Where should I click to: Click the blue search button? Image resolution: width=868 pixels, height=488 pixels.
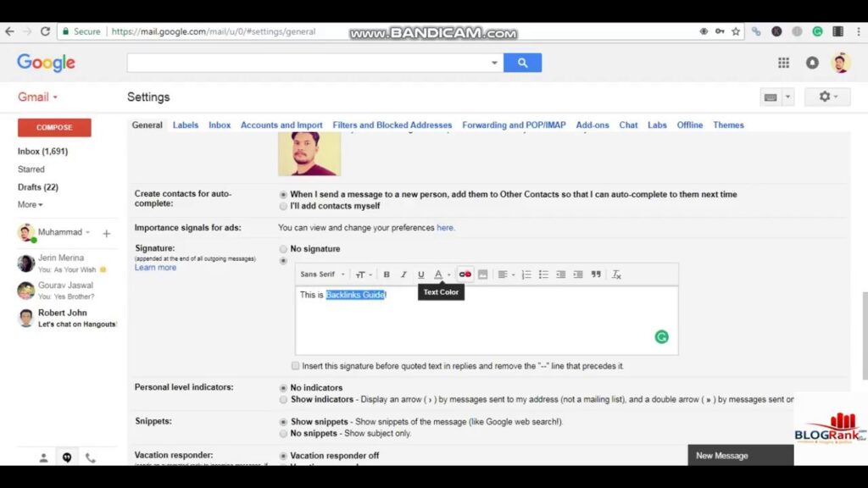pos(522,63)
